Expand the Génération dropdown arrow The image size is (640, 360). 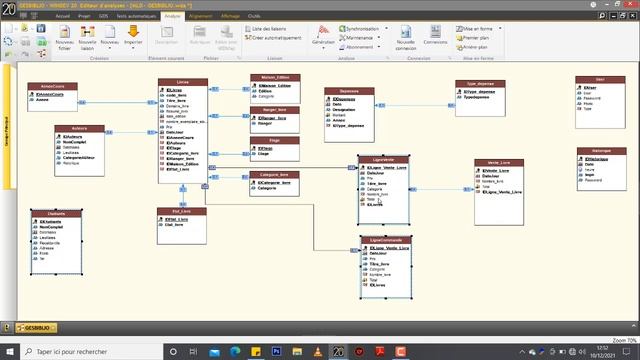click(x=323, y=48)
